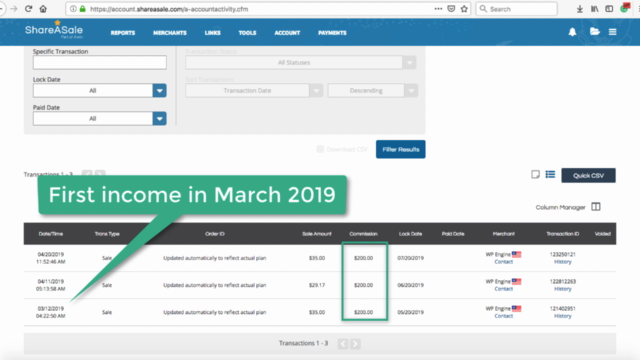Open the ACCOUNT menu
This screenshot has width=640, height=360.
point(287,33)
